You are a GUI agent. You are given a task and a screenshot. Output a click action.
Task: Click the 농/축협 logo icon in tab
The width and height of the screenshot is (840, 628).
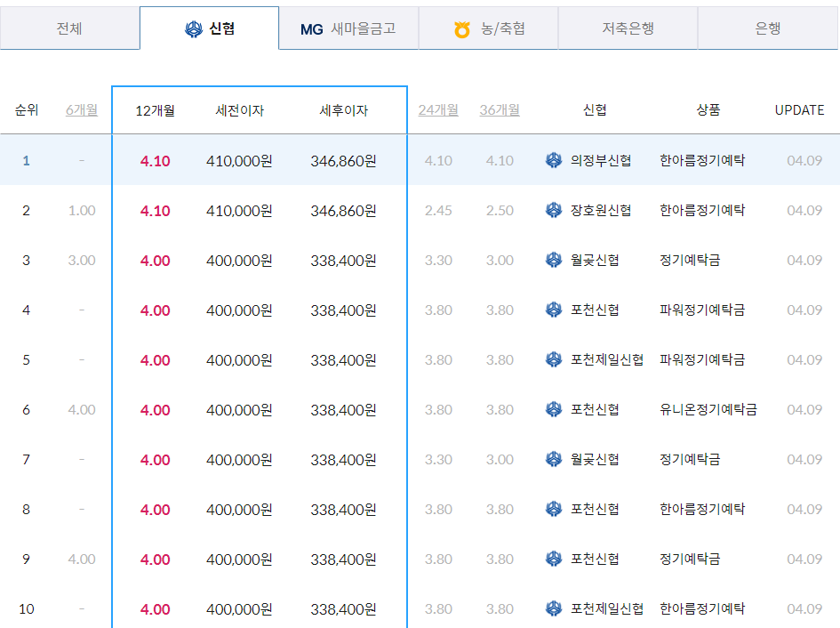point(462,29)
